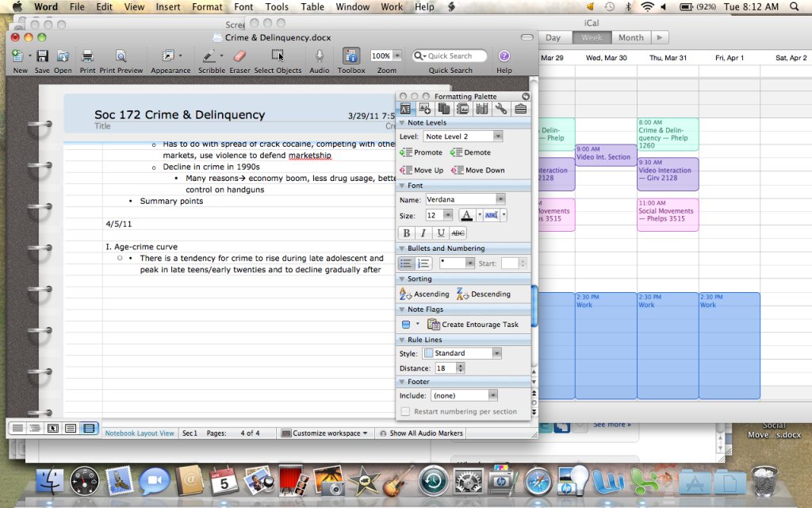Select the Eraser tool
This screenshot has height=508, width=812.
239,56
